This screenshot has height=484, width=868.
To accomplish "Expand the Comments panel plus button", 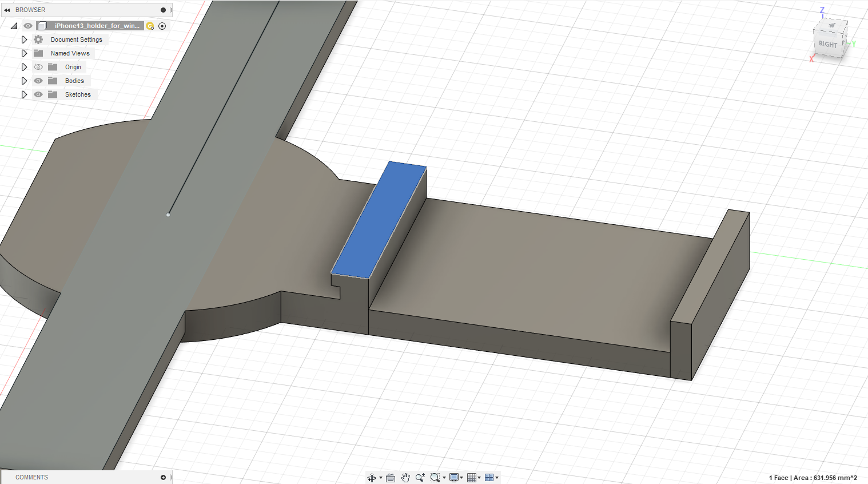I will 163,477.
